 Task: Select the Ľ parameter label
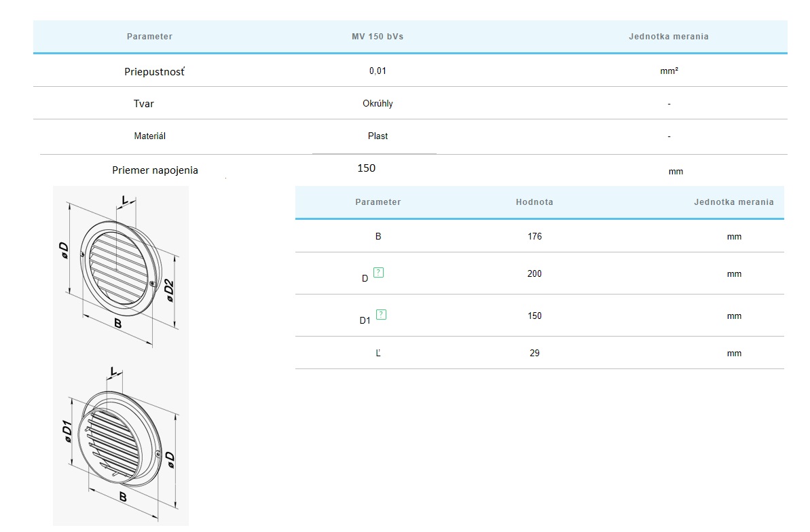pos(378,354)
